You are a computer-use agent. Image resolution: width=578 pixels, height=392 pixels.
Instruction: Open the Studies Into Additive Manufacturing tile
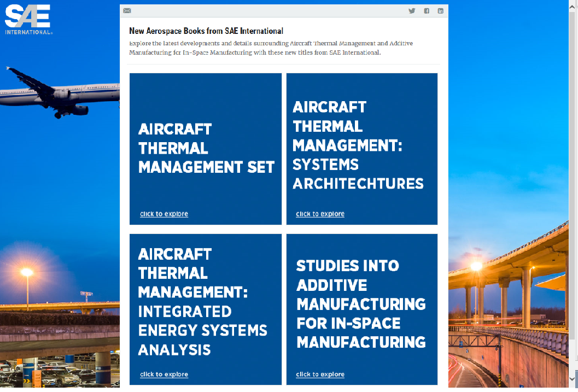point(362,309)
